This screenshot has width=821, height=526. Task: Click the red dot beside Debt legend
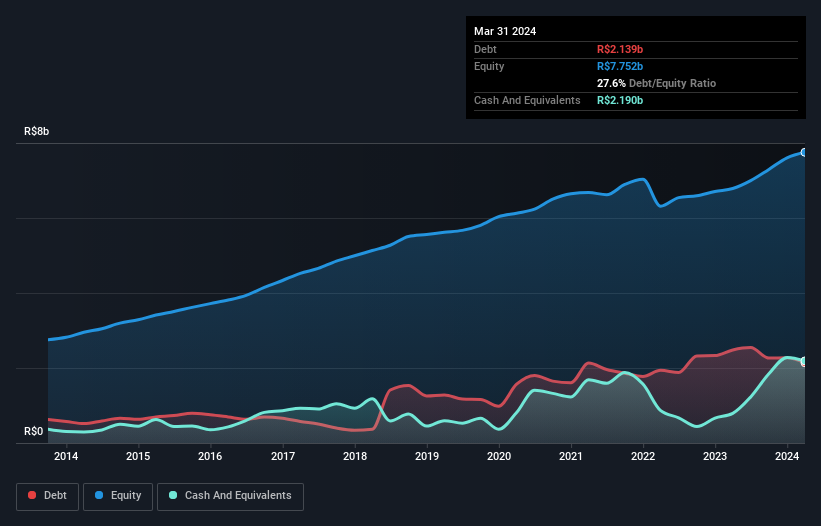click(x=33, y=496)
